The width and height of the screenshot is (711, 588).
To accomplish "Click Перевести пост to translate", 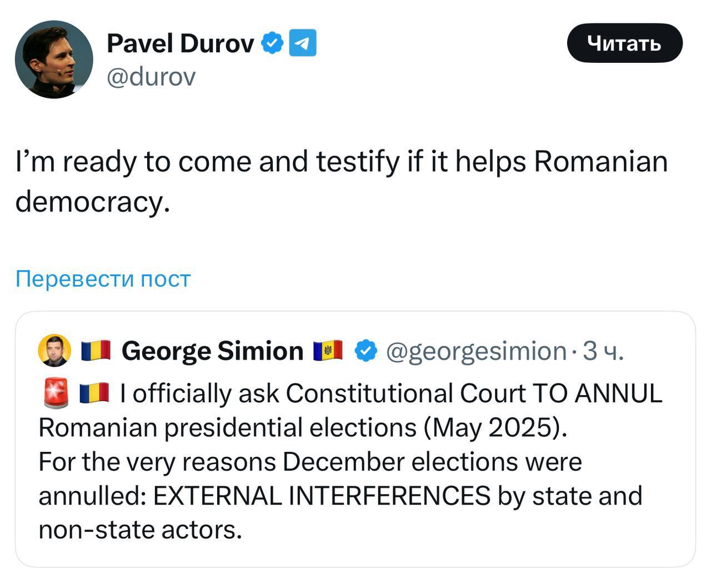I will [x=103, y=278].
